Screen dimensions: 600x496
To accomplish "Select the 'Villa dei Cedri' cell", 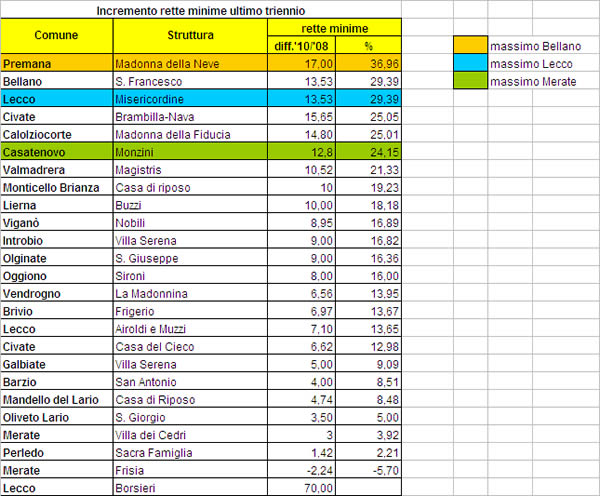I will coord(190,434).
